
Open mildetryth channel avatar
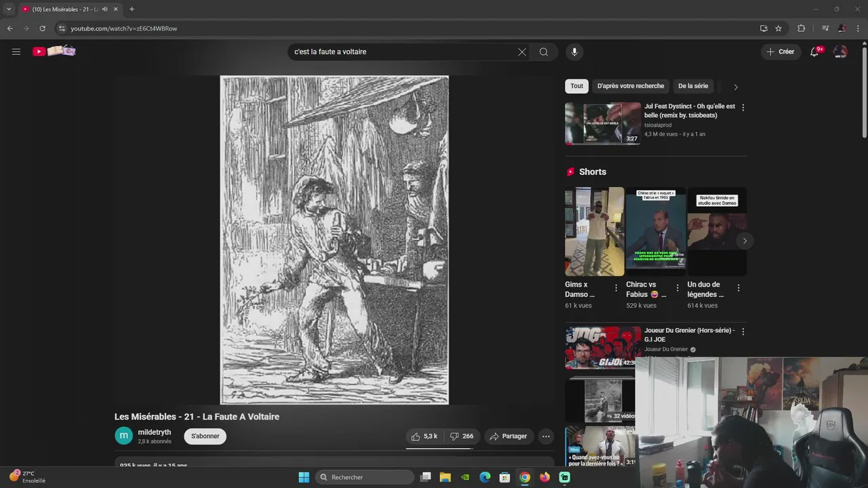tap(123, 436)
